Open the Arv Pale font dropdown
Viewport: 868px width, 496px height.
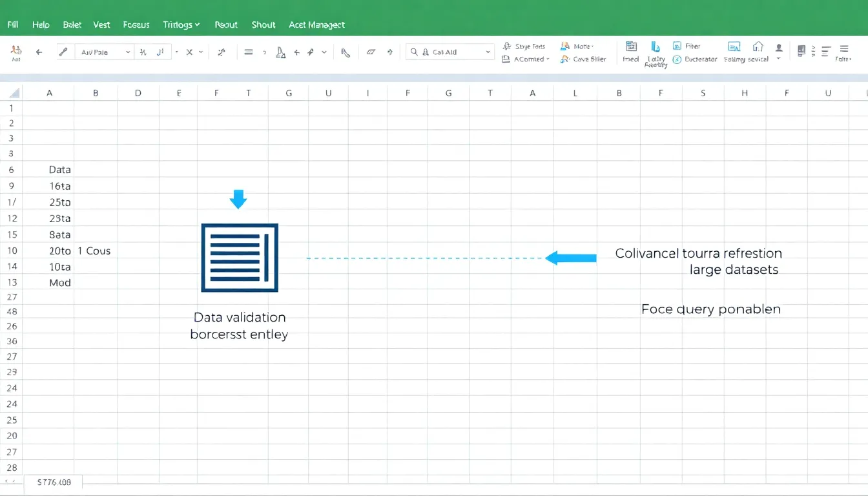(127, 52)
